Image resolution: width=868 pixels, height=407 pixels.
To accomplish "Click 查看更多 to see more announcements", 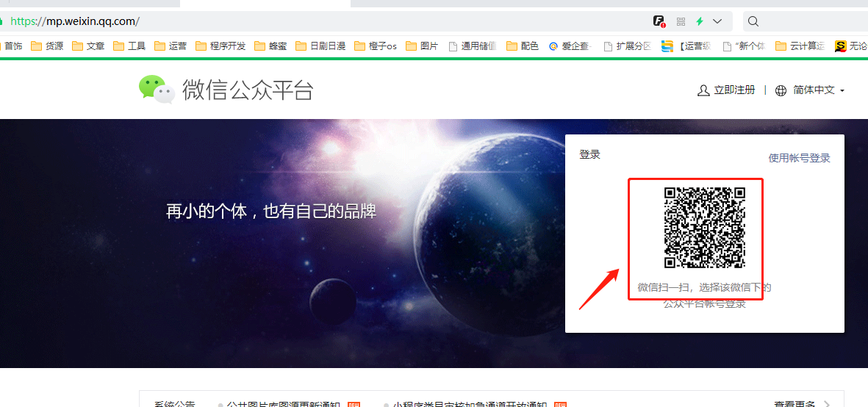I will coord(802,404).
